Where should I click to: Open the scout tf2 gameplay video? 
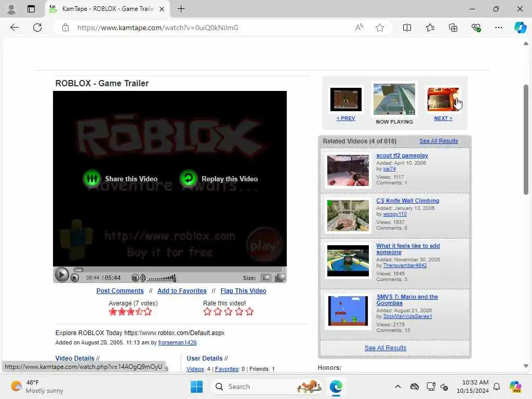pos(402,155)
